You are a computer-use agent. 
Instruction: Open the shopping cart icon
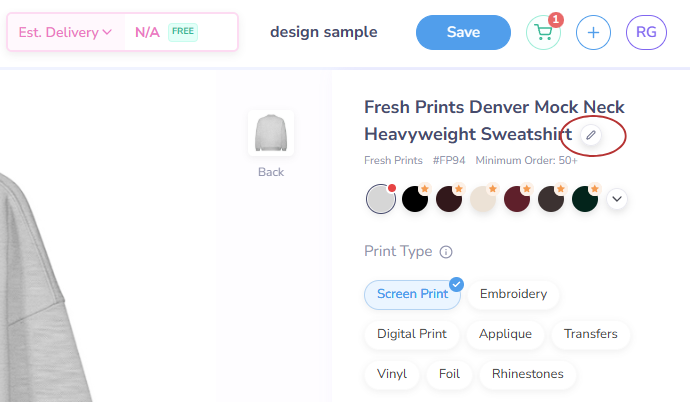point(543,32)
